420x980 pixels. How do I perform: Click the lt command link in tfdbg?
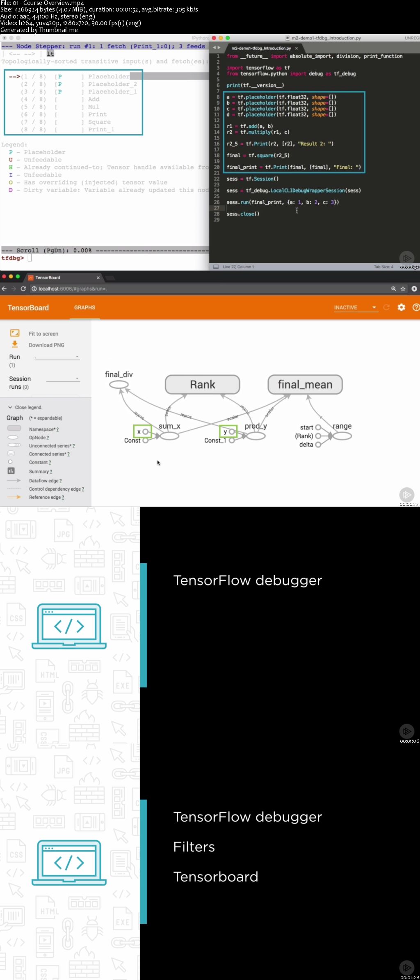point(50,54)
